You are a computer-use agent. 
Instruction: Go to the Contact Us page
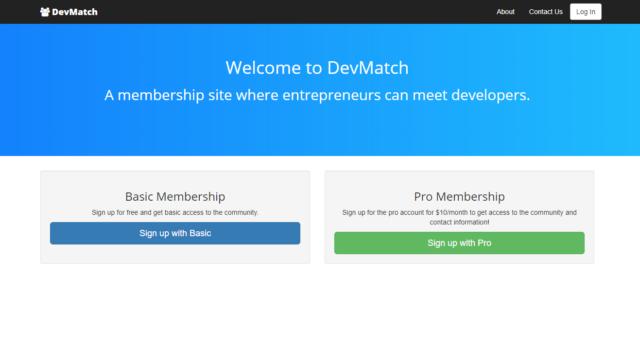[545, 12]
